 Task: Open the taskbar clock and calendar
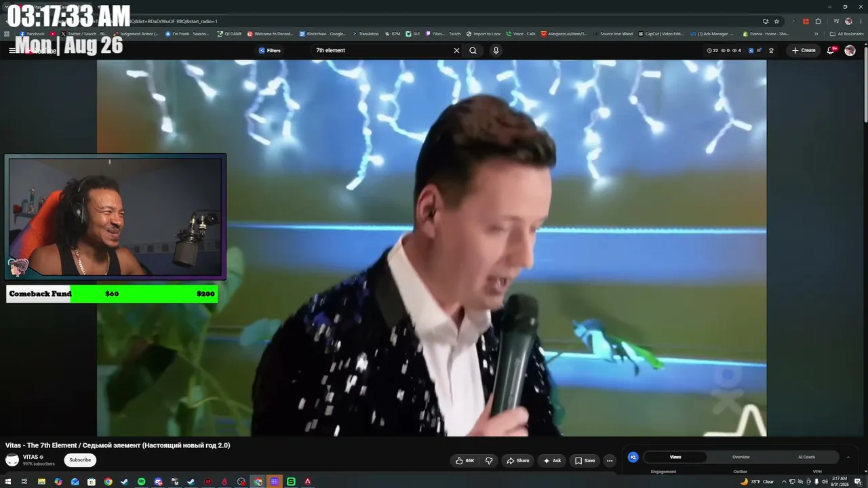[x=840, y=482]
